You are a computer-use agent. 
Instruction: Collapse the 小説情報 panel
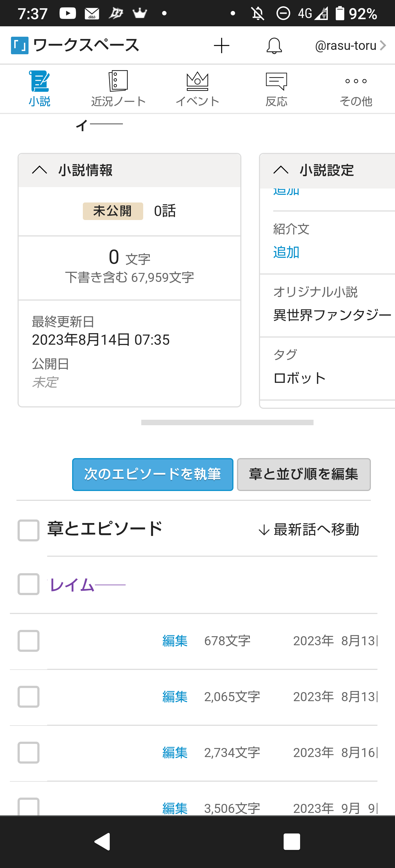(x=40, y=170)
